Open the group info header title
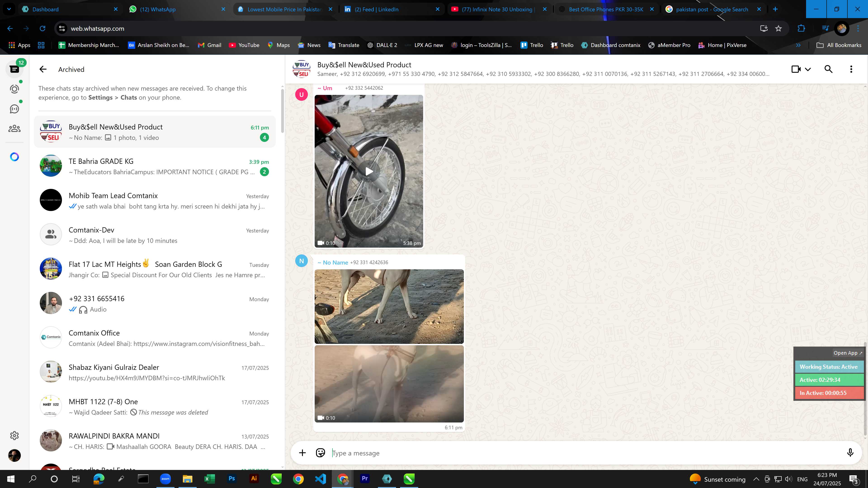 coord(364,65)
